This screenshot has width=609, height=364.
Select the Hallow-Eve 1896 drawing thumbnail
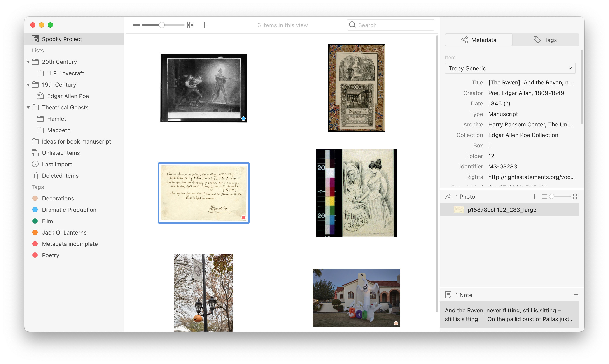click(x=356, y=193)
